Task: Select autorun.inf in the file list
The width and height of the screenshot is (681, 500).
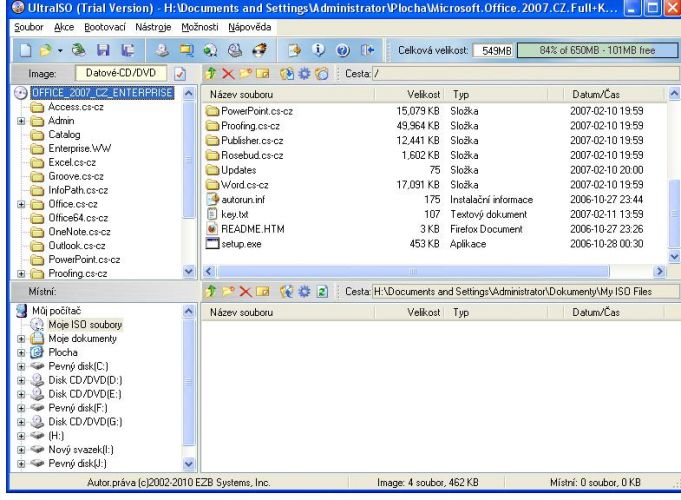Action: point(243,199)
